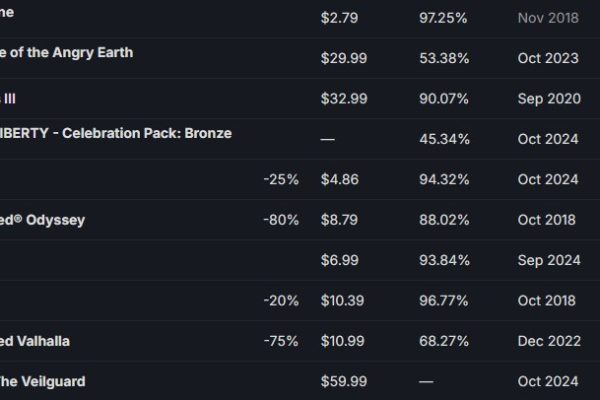This screenshot has height=400, width=600.
Task: Click the $29.99 price cell
Action: click(x=344, y=58)
